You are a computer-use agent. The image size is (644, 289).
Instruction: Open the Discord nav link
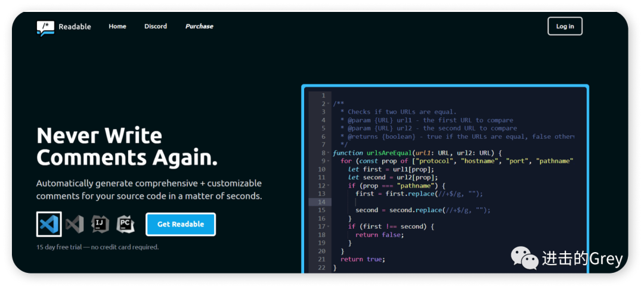point(156,26)
